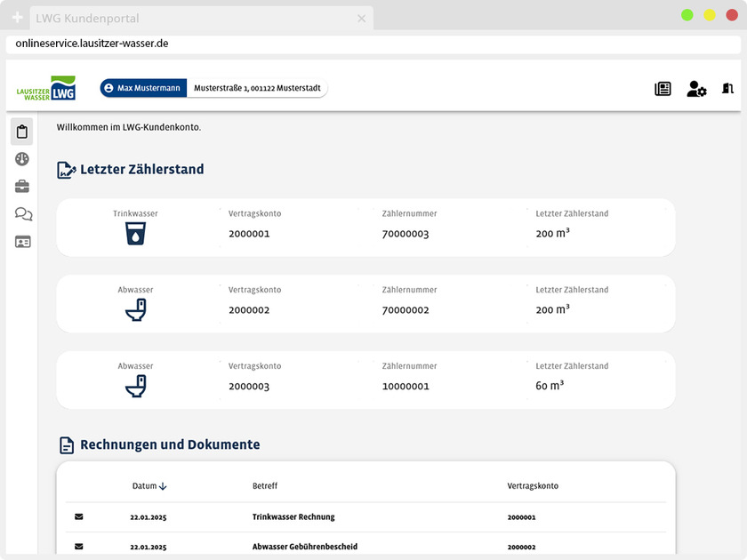The image size is (747, 560).
Task: Click the browser address bar URL
Action: click(92, 44)
